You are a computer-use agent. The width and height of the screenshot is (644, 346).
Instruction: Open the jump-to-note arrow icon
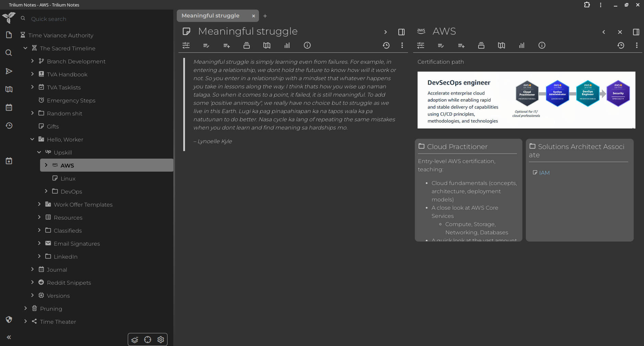[x=9, y=71]
